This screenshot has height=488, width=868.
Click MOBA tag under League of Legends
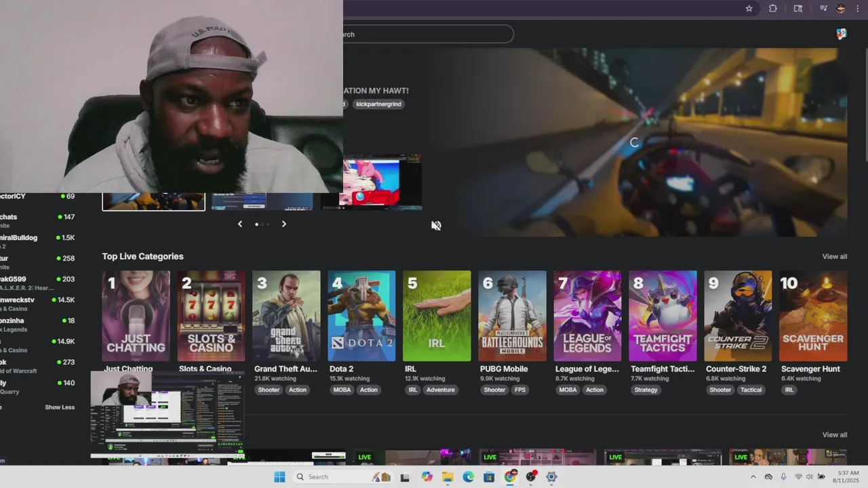(568, 390)
